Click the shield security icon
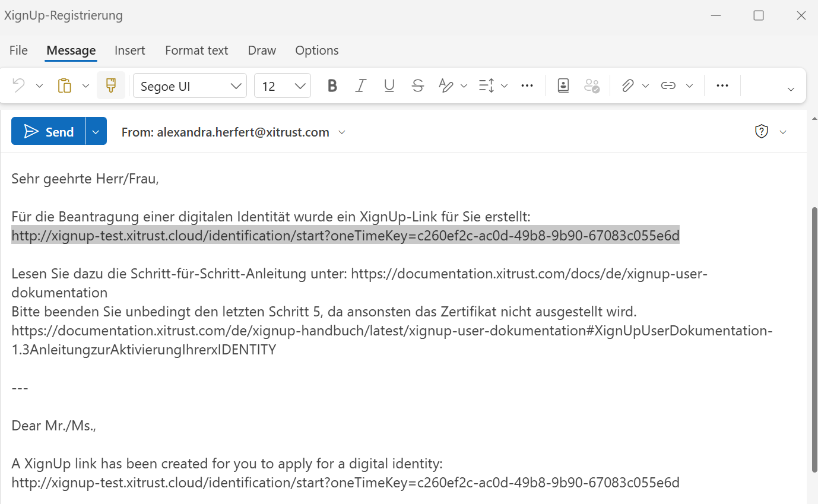The height and width of the screenshot is (504, 818). (762, 132)
